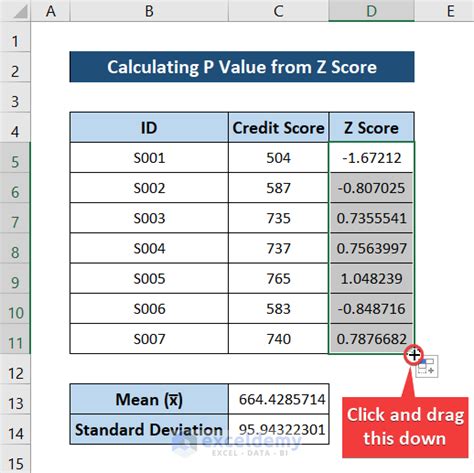Select column D header
The height and width of the screenshot is (473, 474).
(x=371, y=11)
